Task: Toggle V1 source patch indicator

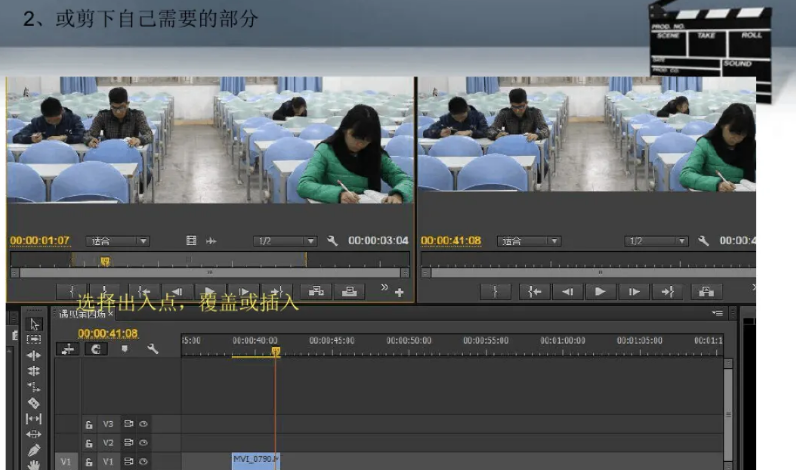Action: (66, 461)
